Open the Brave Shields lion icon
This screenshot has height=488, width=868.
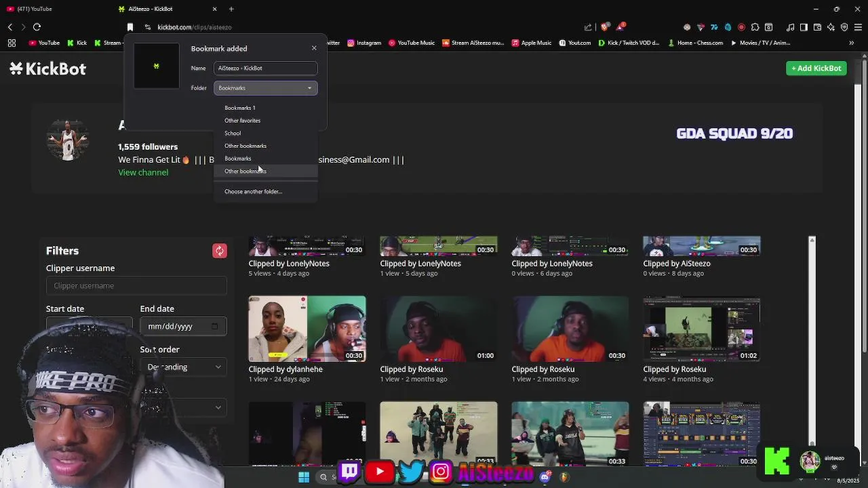pos(606,27)
